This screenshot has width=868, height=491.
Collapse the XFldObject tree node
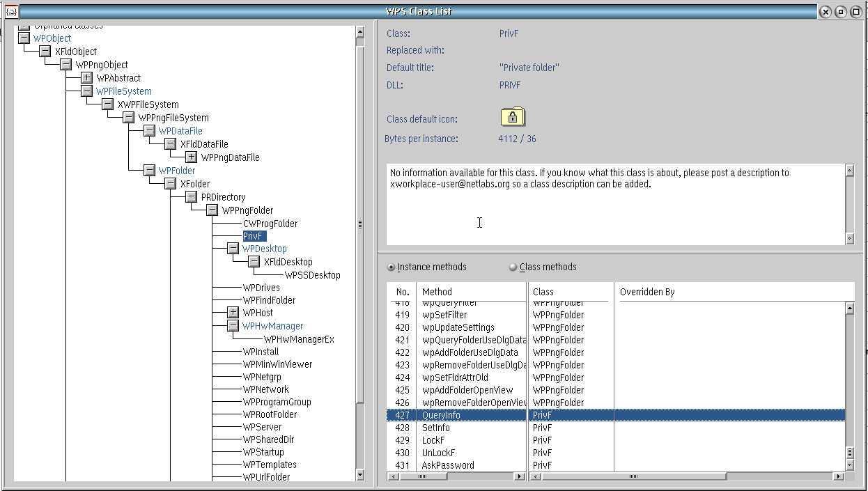(45, 52)
